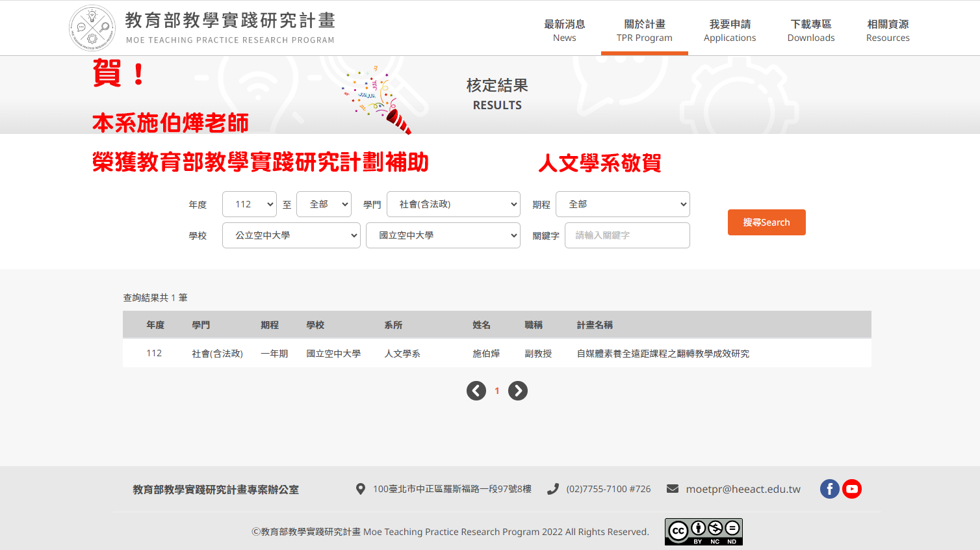
Task: Click the 教育部教學實踐研究計畫 site title
Action: coord(230,21)
